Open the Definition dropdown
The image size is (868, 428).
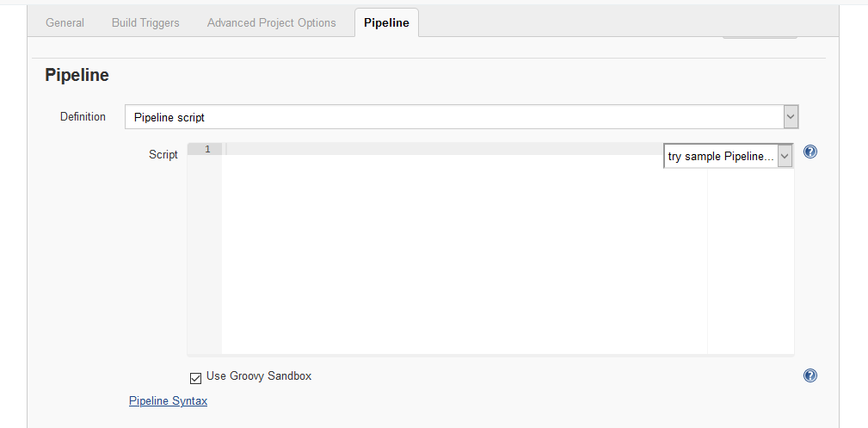(461, 117)
